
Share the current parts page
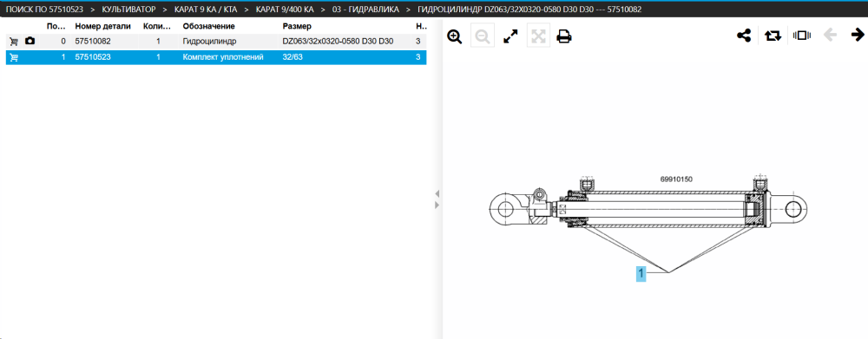[744, 36]
